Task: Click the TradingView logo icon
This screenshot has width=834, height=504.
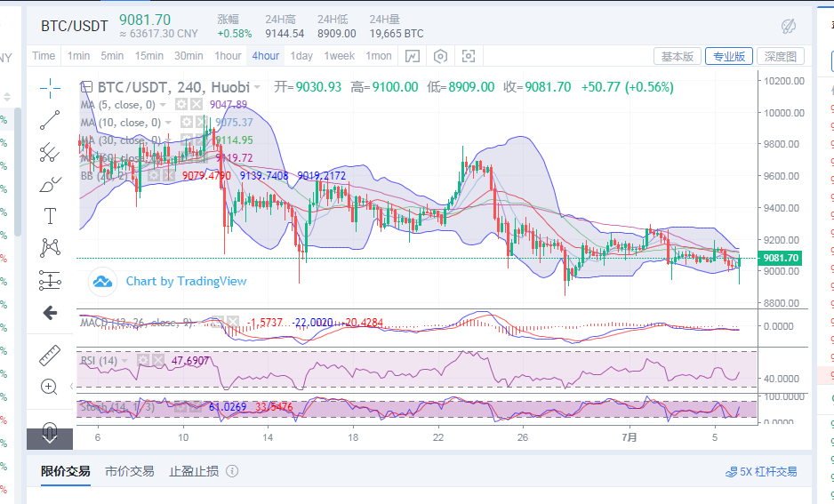Action: tap(102, 282)
